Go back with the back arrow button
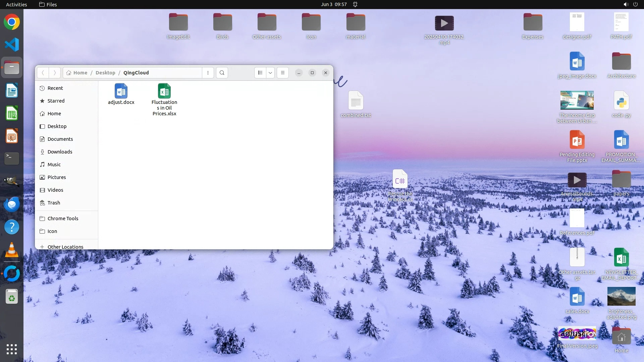644x362 pixels. click(43, 73)
